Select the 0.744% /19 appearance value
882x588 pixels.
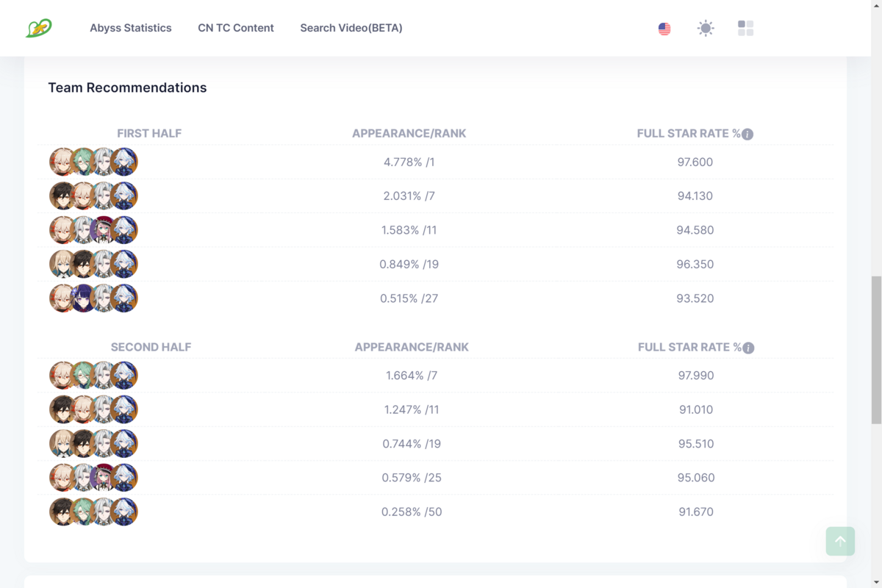412,444
